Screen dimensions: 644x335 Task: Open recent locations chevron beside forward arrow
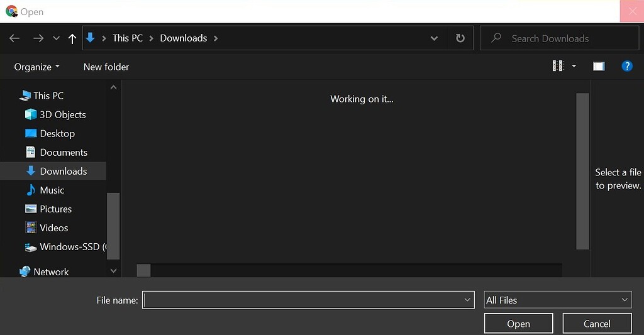56,38
